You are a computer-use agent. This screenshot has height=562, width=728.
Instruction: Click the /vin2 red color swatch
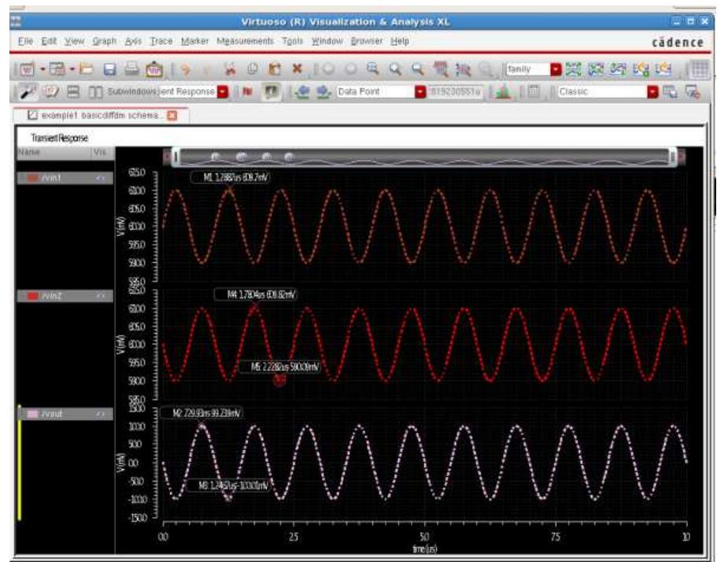[x=33, y=296]
